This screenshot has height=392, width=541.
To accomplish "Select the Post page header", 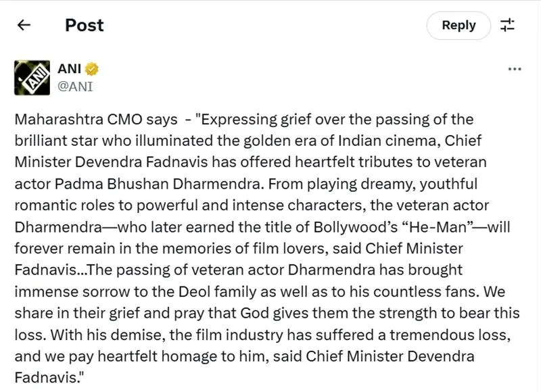I will (x=83, y=25).
